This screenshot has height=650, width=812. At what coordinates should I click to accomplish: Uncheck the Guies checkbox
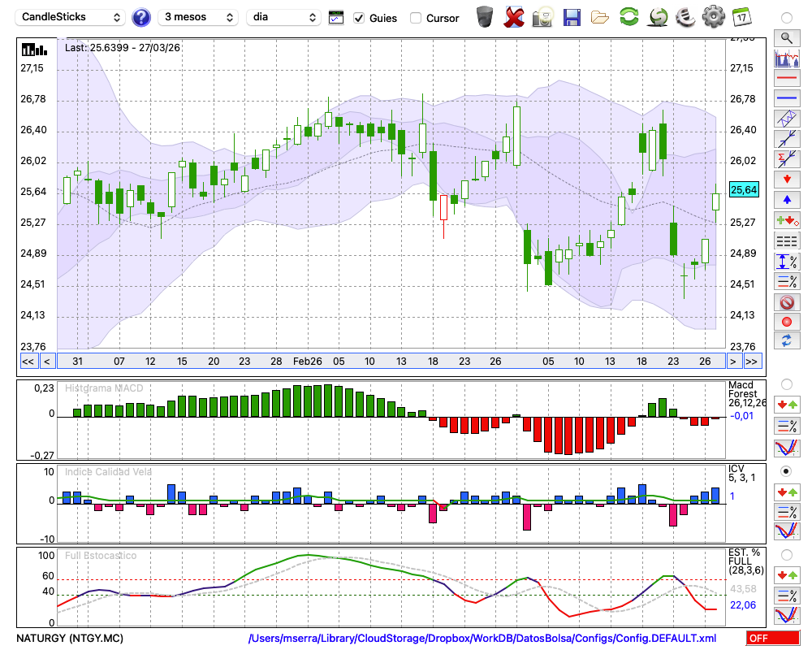(x=360, y=18)
